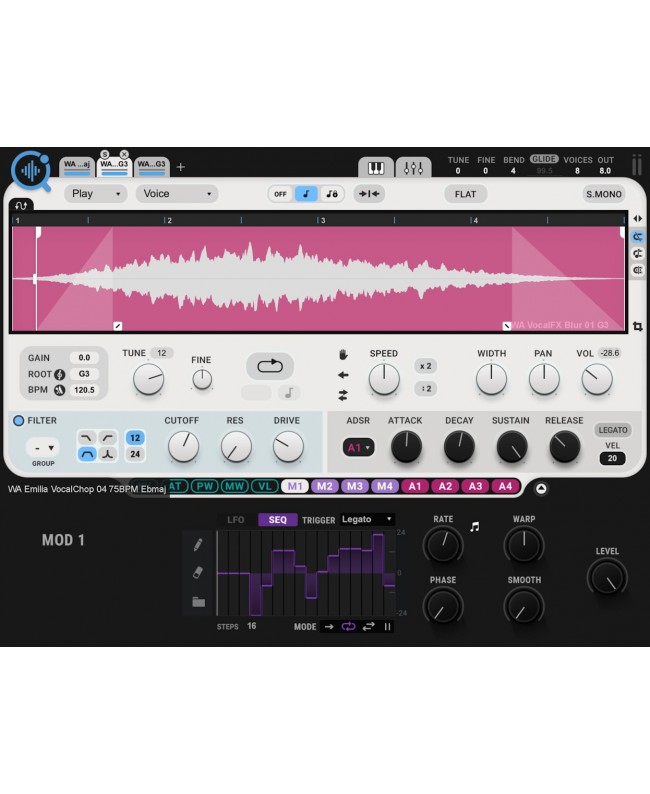Click the LEVEL knob in MOD 1

tap(607, 578)
